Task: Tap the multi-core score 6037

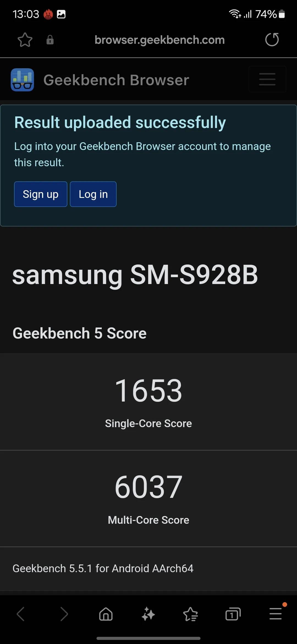Action: (x=148, y=487)
